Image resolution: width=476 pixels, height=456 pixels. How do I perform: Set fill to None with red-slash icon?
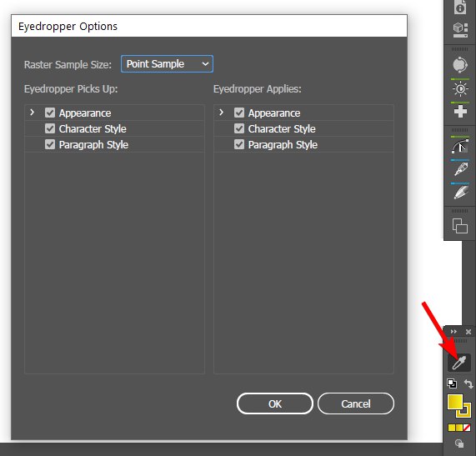(x=467, y=428)
